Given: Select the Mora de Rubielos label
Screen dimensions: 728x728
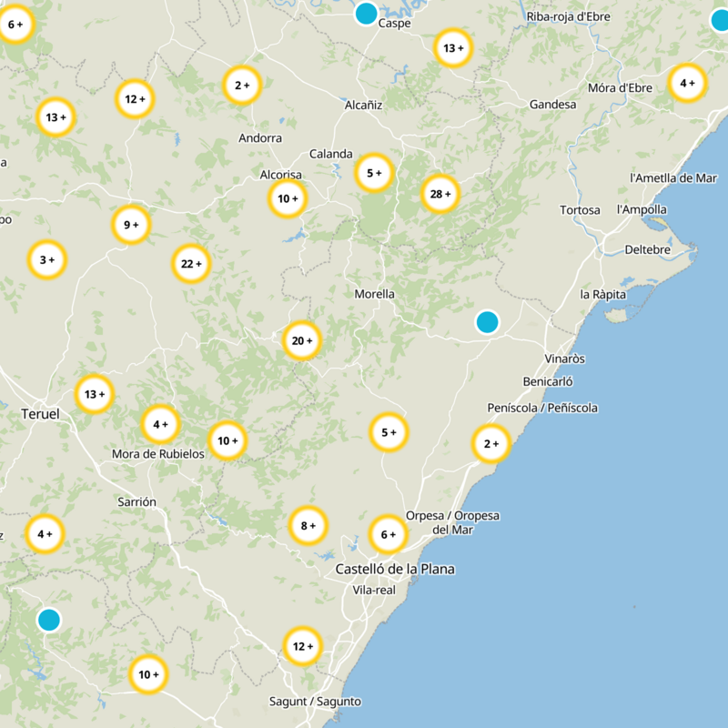Looking at the screenshot, I should [x=158, y=453].
